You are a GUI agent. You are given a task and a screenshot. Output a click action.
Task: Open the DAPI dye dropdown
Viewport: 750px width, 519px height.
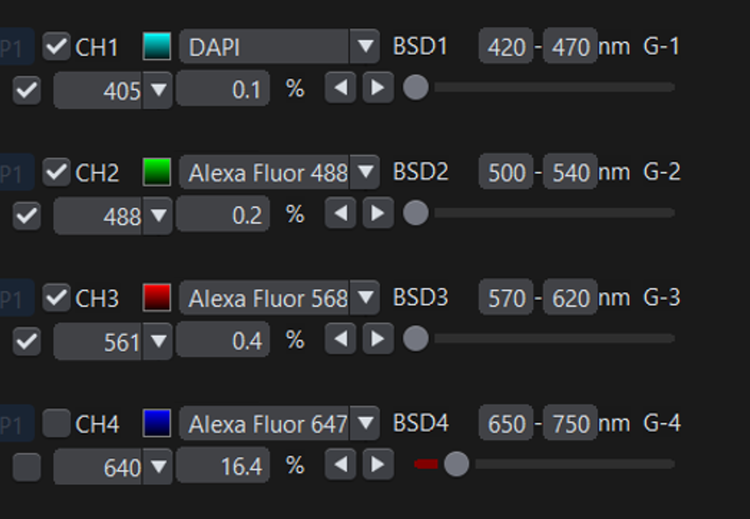coord(365,46)
